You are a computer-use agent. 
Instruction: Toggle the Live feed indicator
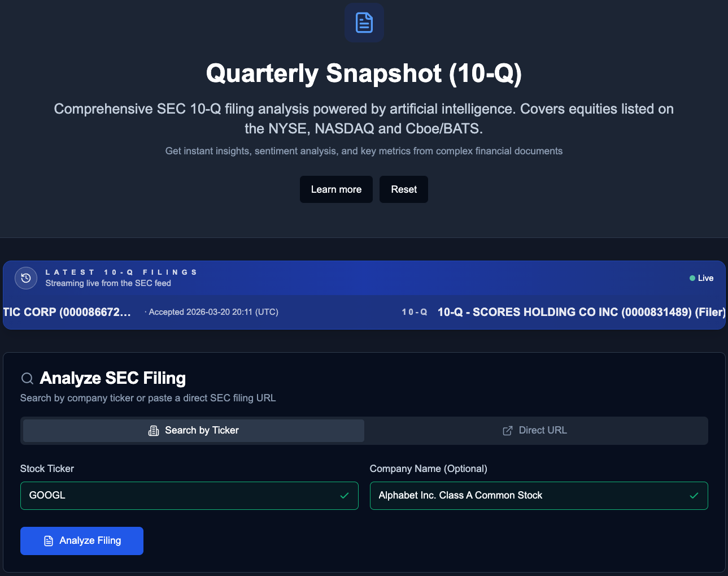tap(701, 278)
